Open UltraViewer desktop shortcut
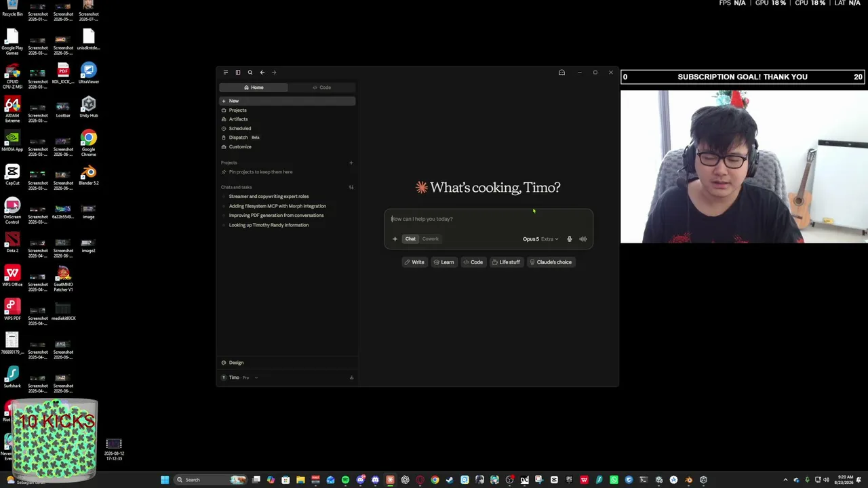The height and width of the screenshot is (488, 868). 88,73
